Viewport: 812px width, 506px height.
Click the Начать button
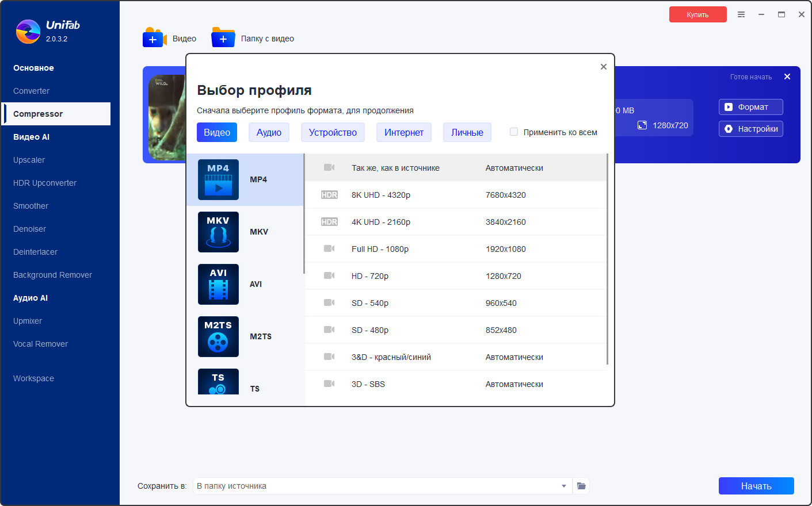click(x=756, y=486)
